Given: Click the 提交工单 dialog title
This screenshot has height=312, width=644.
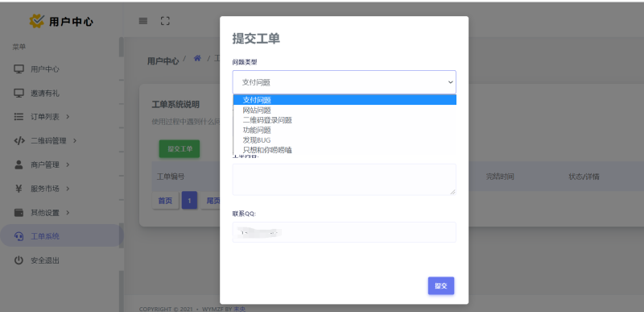Looking at the screenshot, I should (256, 39).
